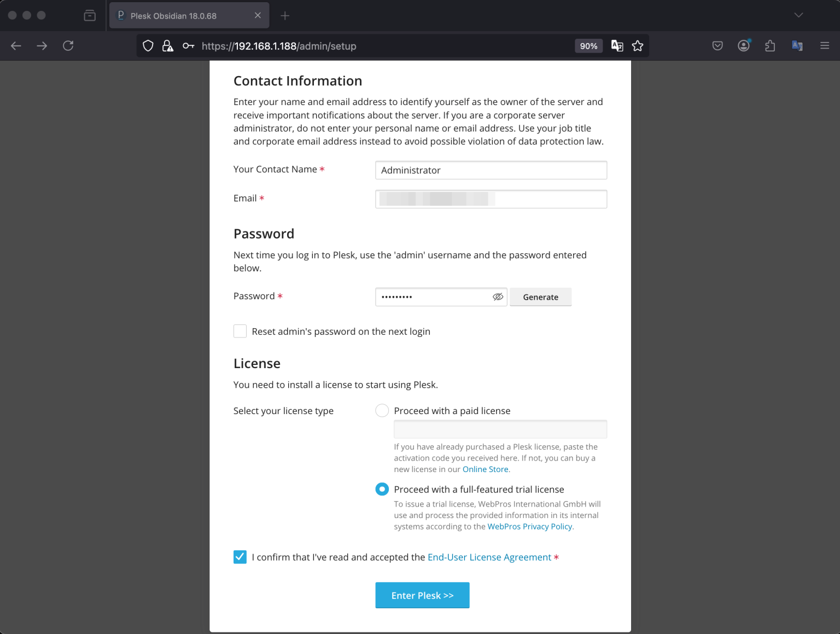
Task: Bookmark this page using the star icon
Action: coord(638,46)
